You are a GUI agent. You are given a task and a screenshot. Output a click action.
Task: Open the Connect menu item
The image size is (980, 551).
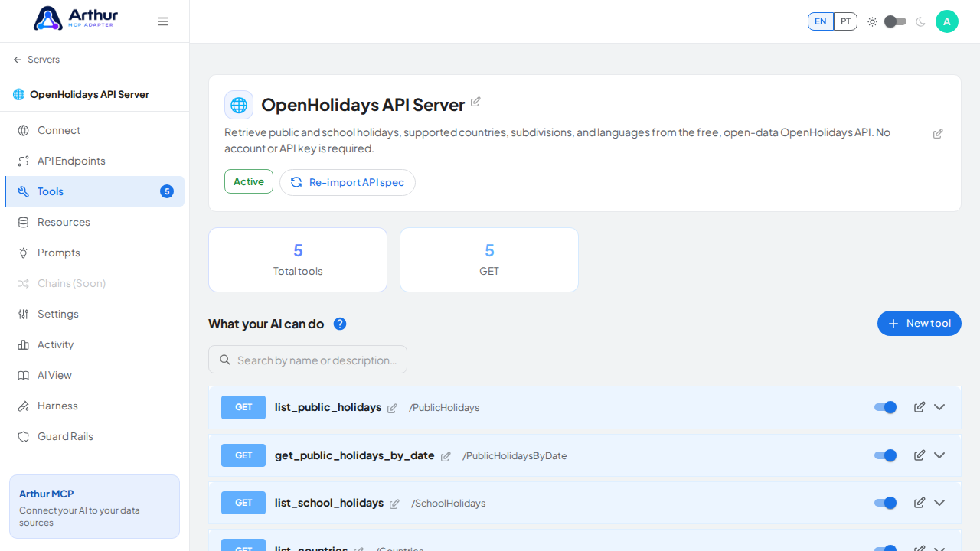coord(94,130)
